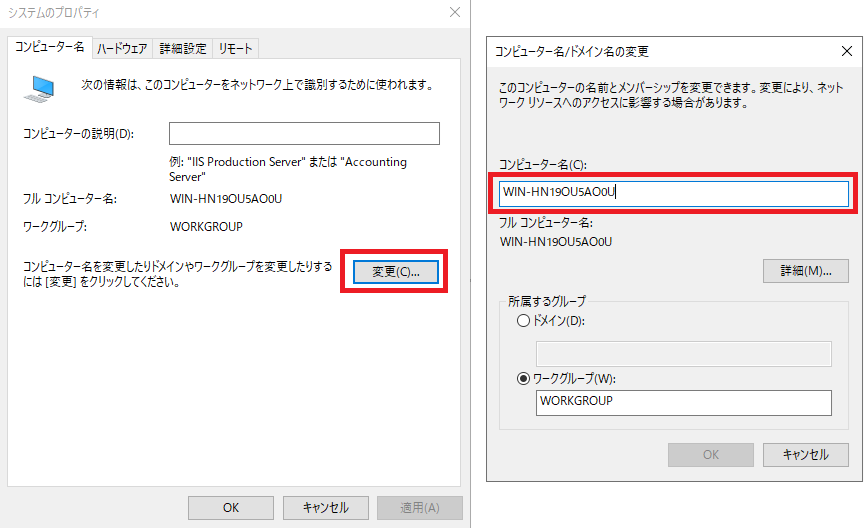
Task: Select the ドメイン(D) radio button
Action: click(523, 321)
